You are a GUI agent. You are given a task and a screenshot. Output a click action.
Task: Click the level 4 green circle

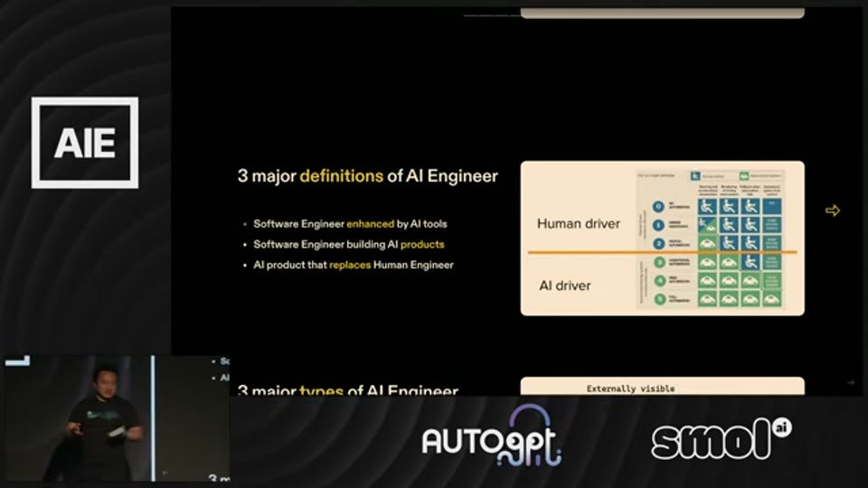click(x=659, y=281)
